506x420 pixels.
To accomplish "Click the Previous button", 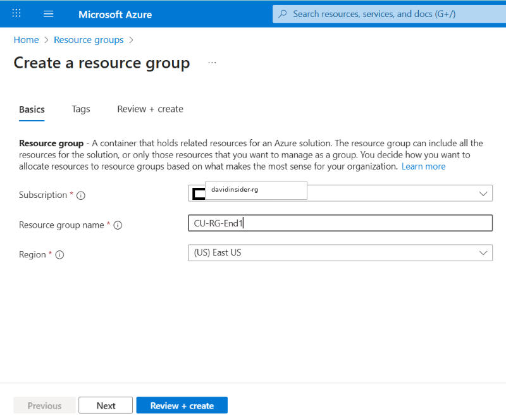I will point(44,405).
